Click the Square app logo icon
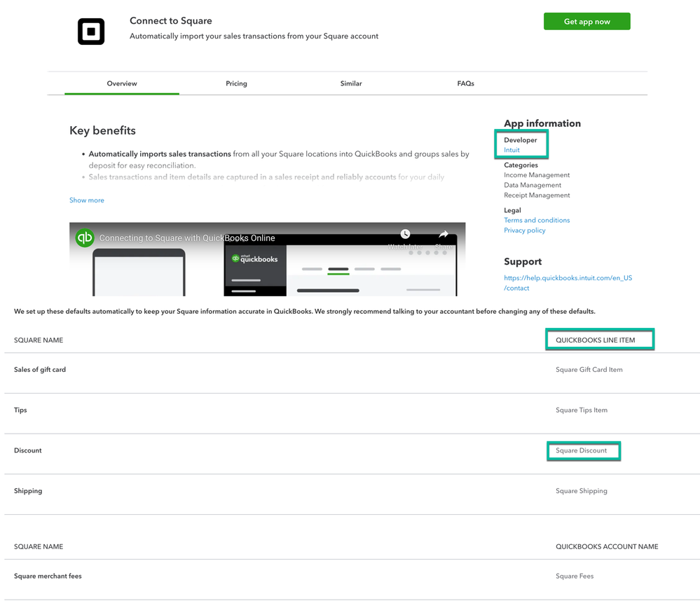The width and height of the screenshot is (700, 601). [x=91, y=32]
